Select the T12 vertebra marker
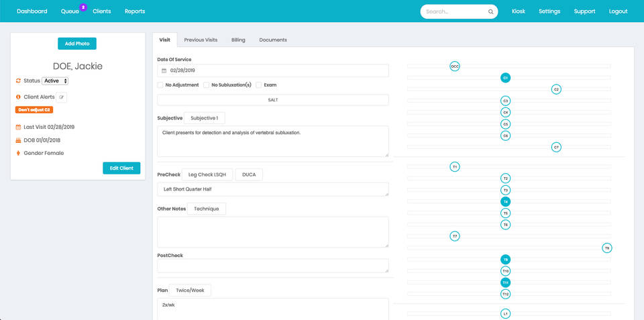The height and width of the screenshot is (320, 644). pyautogui.click(x=506, y=294)
